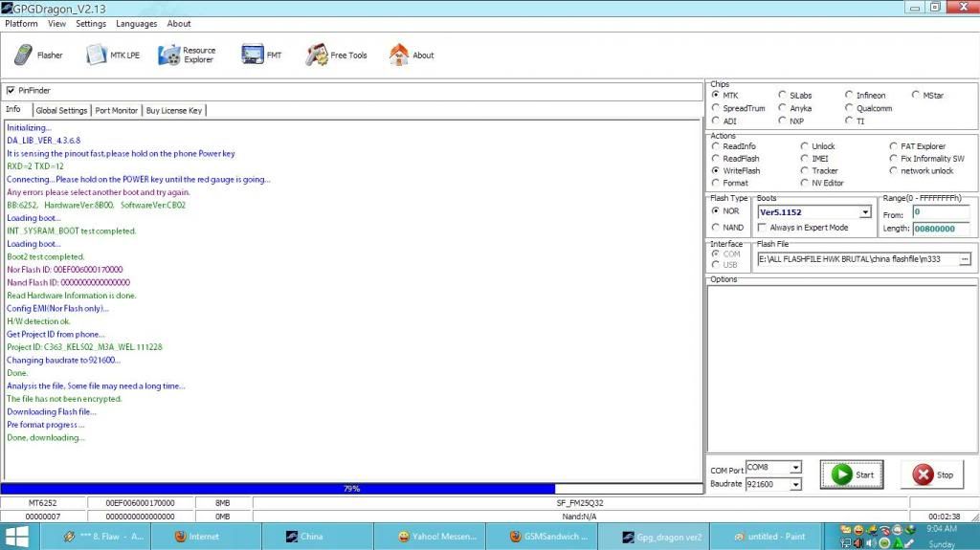980x550 pixels.
Task: Select the NAND flash type radio
Action: tap(716, 228)
